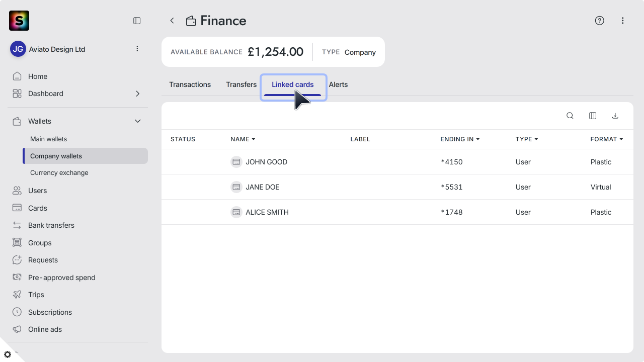Open the ALICE SMITH card row
The height and width of the screenshot is (362, 644).
[x=397, y=212]
